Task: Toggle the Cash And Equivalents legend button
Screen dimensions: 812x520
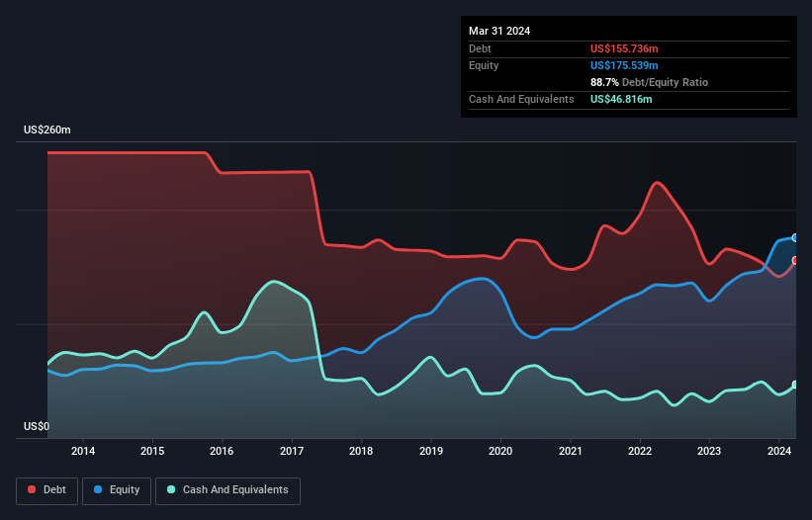Action: click(227, 490)
